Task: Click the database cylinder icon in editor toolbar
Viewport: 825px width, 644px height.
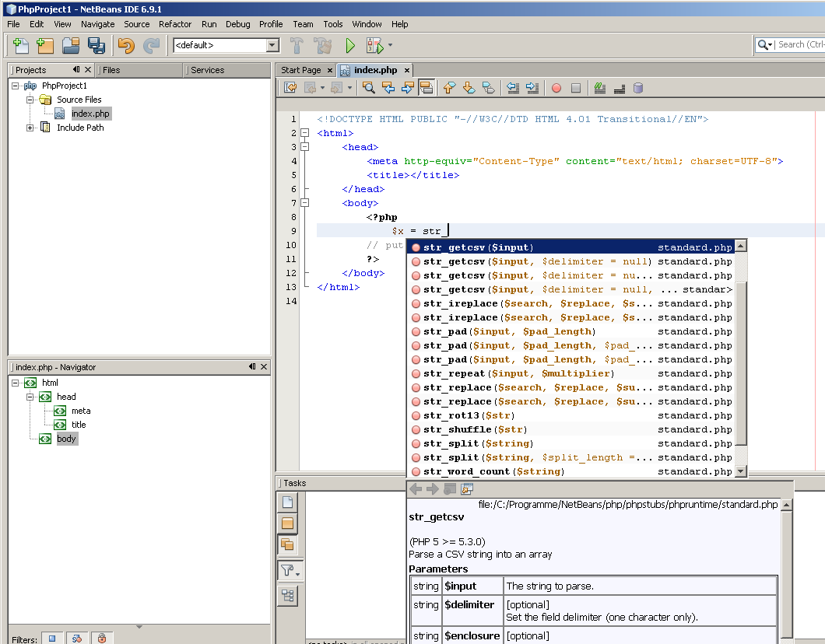Action: 638,88
